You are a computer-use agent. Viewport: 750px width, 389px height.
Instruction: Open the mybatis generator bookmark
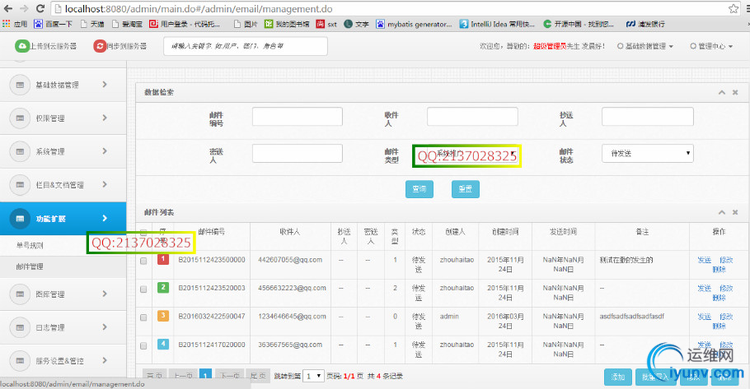(414, 24)
